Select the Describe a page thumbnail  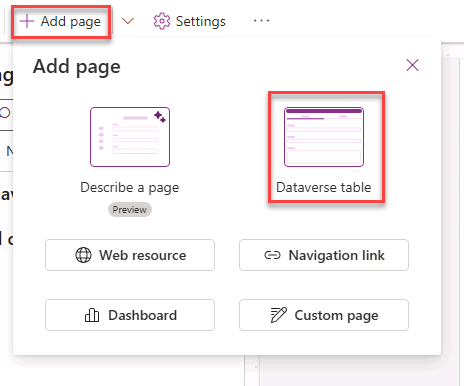pos(130,137)
